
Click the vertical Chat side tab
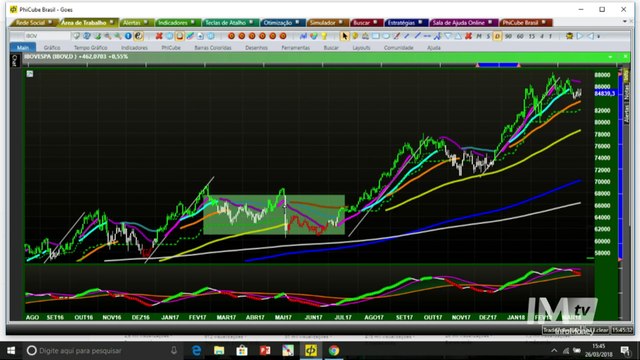tap(14, 60)
